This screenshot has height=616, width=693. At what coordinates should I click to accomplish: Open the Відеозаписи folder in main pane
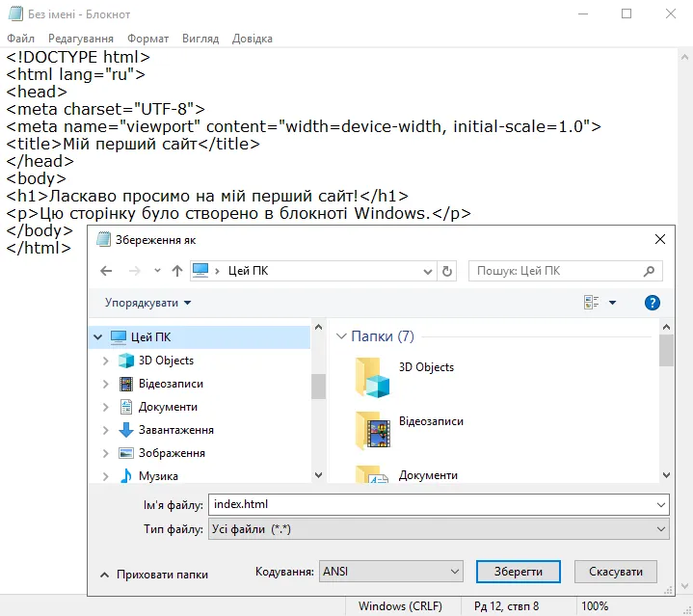coord(372,430)
